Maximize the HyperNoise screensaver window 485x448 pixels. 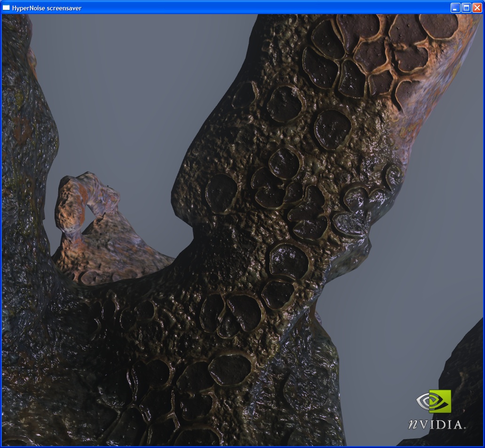point(466,8)
